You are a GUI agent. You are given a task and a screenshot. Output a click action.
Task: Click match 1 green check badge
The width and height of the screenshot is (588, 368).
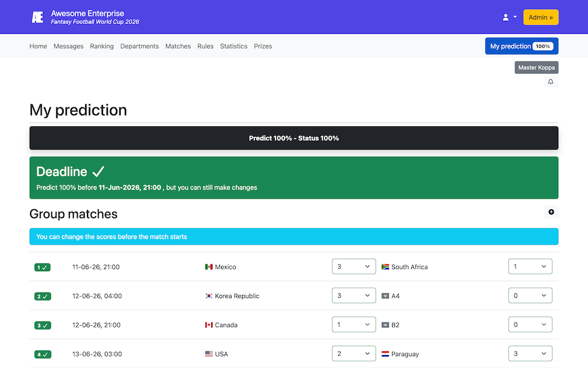42,267
